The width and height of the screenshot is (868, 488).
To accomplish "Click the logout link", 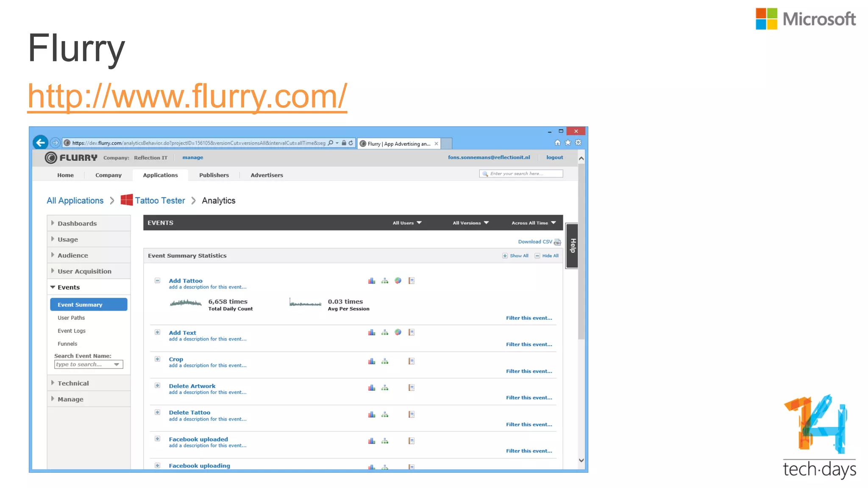I will [555, 157].
